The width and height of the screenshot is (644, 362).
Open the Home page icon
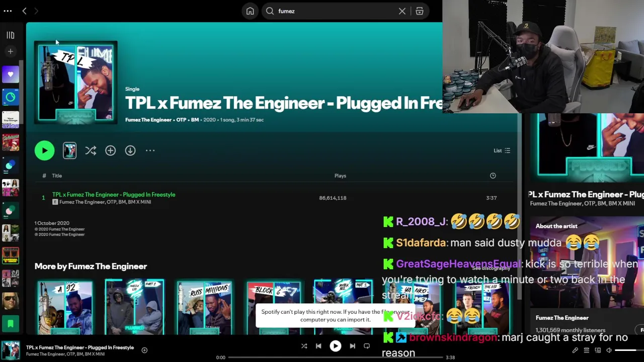click(250, 11)
